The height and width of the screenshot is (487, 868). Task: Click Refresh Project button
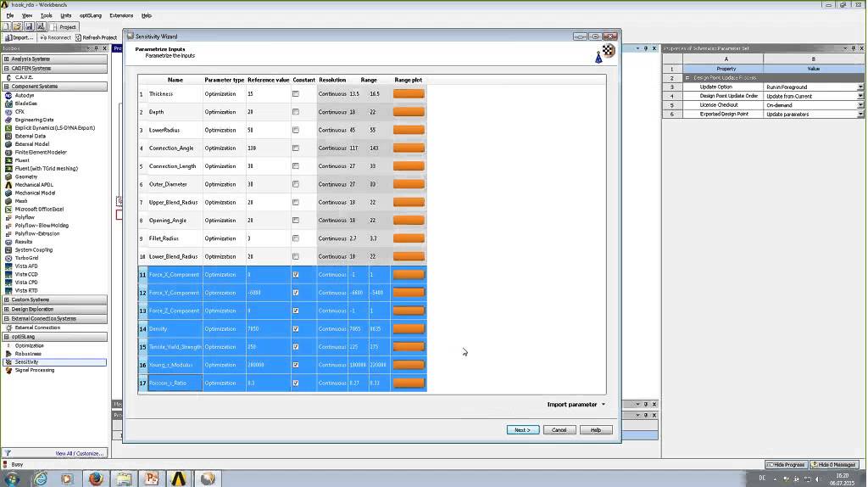tap(96, 37)
